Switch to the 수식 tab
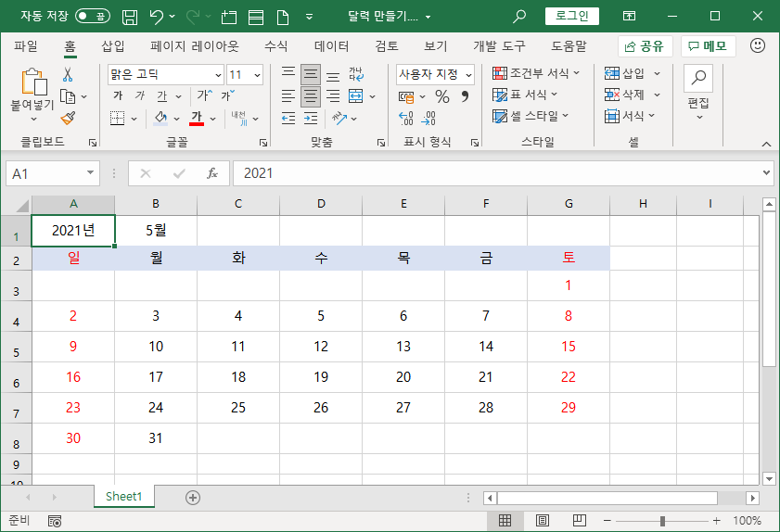This screenshot has height=532, width=780. point(276,46)
